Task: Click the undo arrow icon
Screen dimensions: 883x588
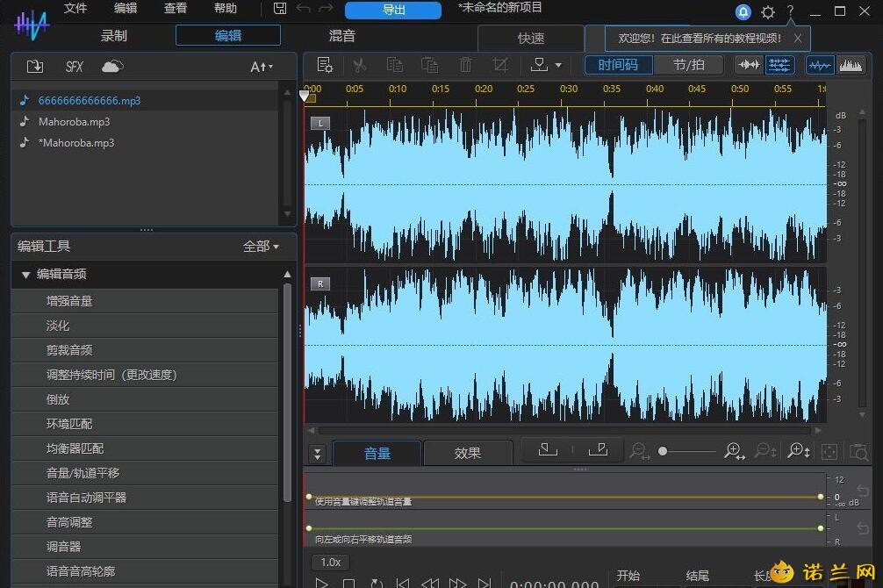Action: pyautogui.click(x=303, y=9)
